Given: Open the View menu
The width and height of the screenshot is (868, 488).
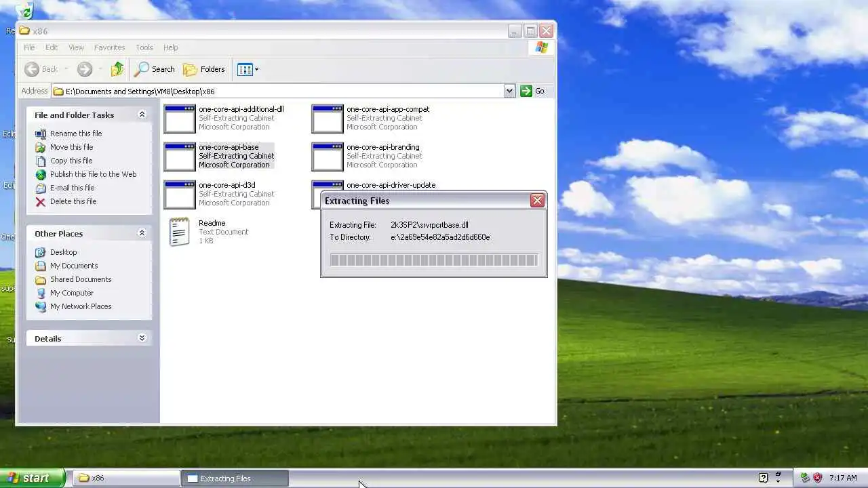Looking at the screenshot, I should tap(76, 47).
